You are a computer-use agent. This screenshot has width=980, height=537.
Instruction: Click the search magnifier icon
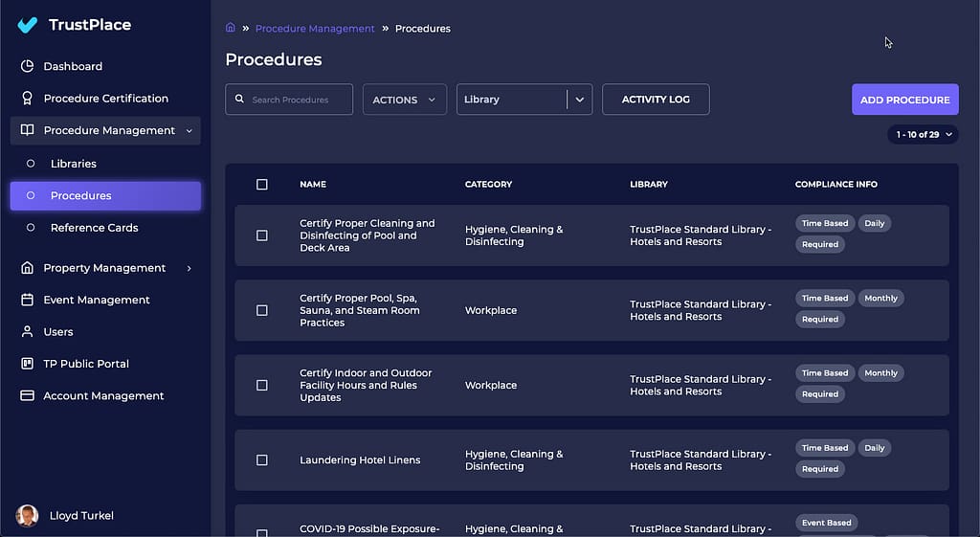239,99
